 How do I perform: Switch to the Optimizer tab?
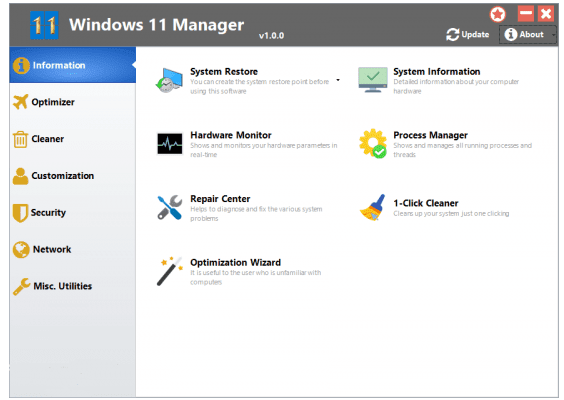coord(73,102)
